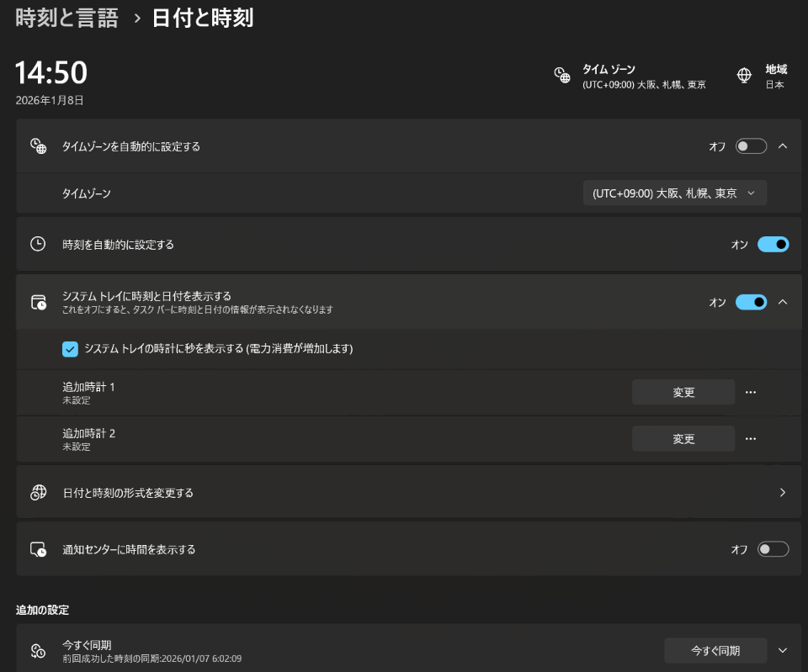808x672 pixels.
Task: Click the 追加の設定 section heading
Action: (42, 611)
